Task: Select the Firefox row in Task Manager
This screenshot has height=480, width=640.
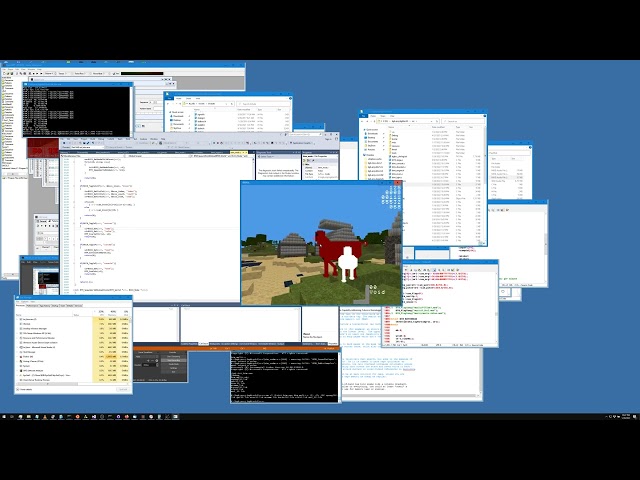Action: (x=73, y=357)
